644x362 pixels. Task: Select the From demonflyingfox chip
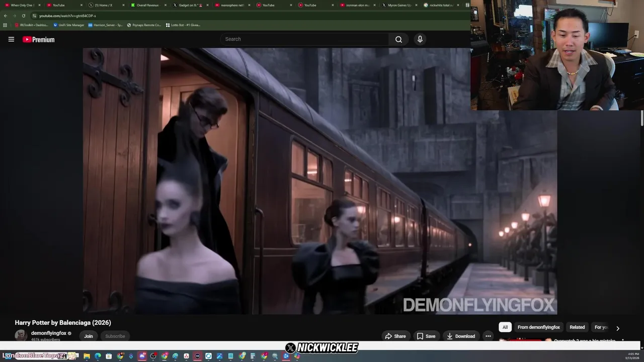point(538,327)
